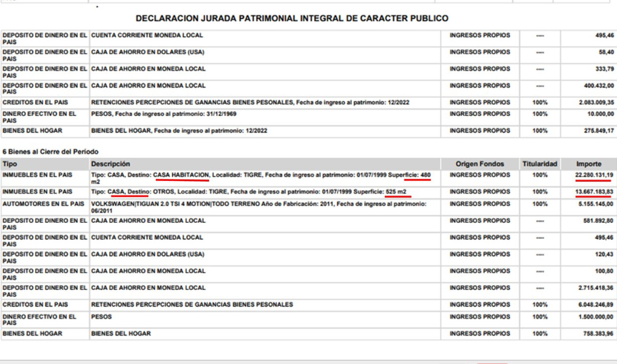Click 'BIENES DEL HOGAR, Fecha de ingreso al patrimonio: 12/2022'

(x=179, y=131)
